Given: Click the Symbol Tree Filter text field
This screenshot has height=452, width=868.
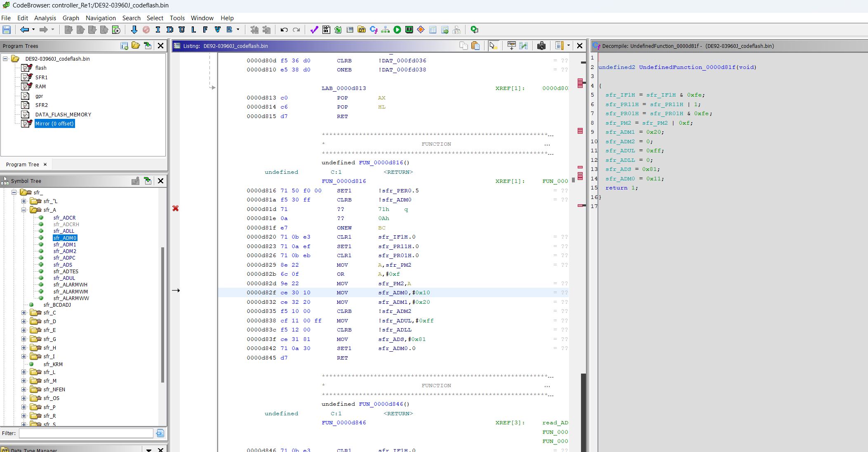Looking at the screenshot, I should coord(86,433).
